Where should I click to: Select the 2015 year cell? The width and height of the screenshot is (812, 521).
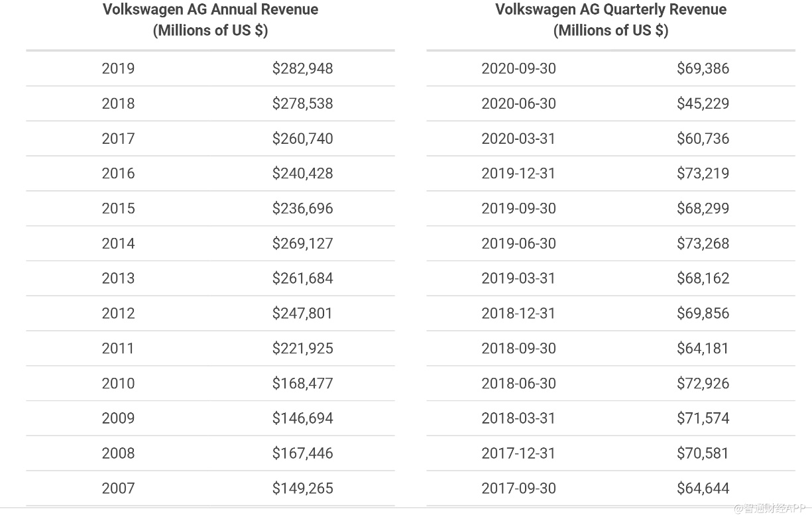click(x=118, y=208)
